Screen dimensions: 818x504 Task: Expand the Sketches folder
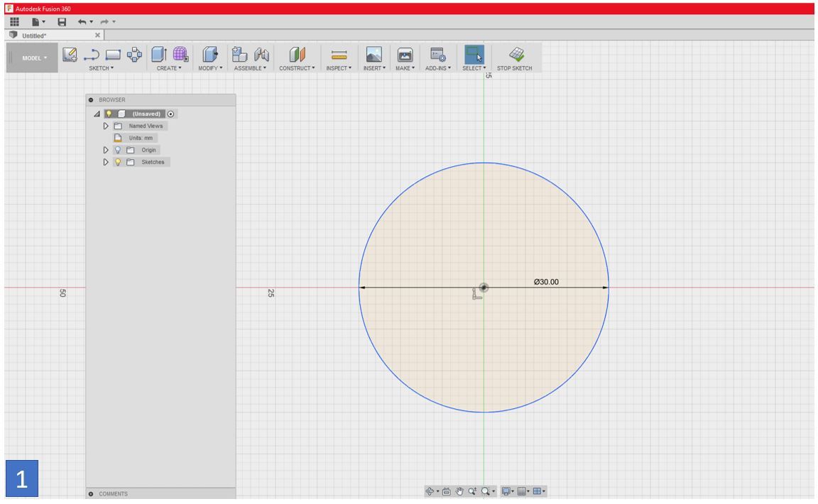[106, 163]
